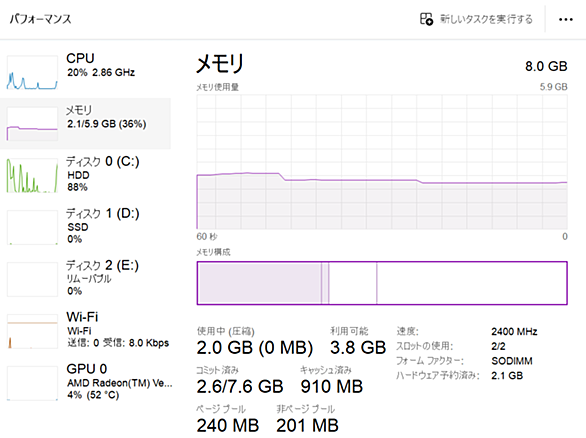Open ディスク 0 (C:) HDD performance

[x=86, y=175]
